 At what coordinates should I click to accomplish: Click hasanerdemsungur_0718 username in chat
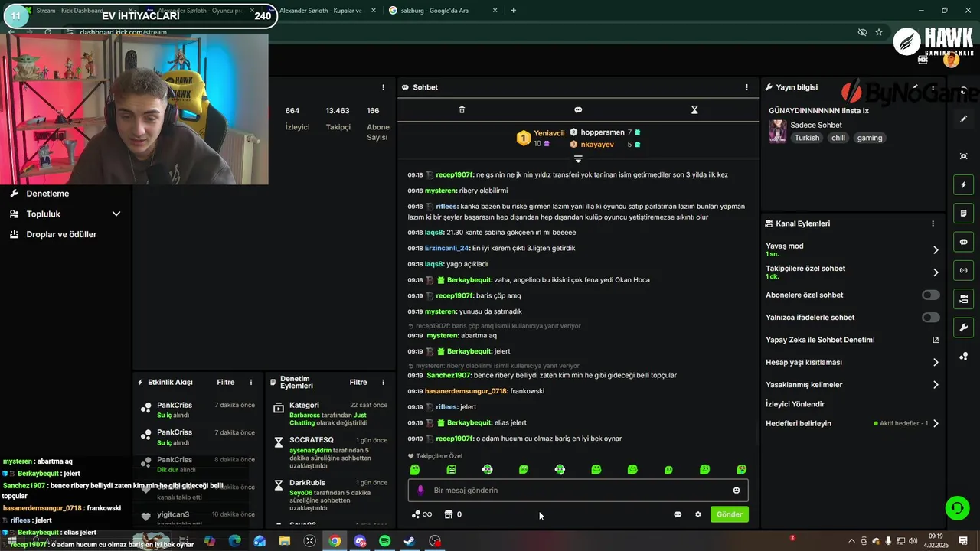tap(465, 391)
